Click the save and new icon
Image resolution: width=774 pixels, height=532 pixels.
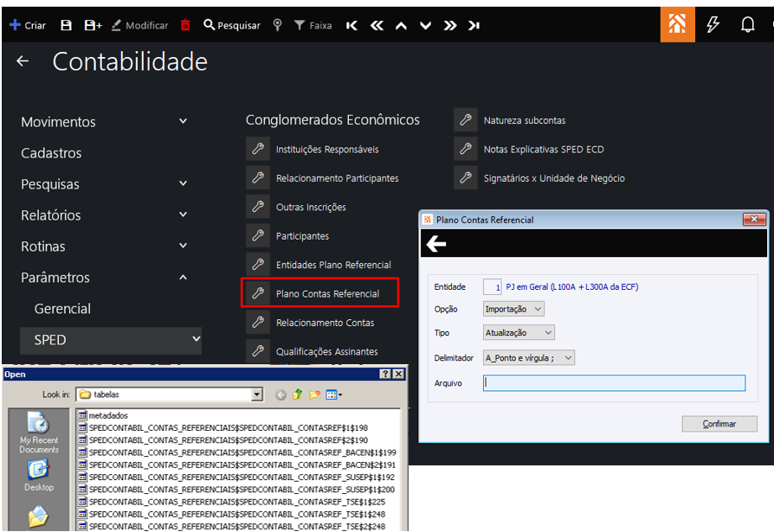coord(93,25)
